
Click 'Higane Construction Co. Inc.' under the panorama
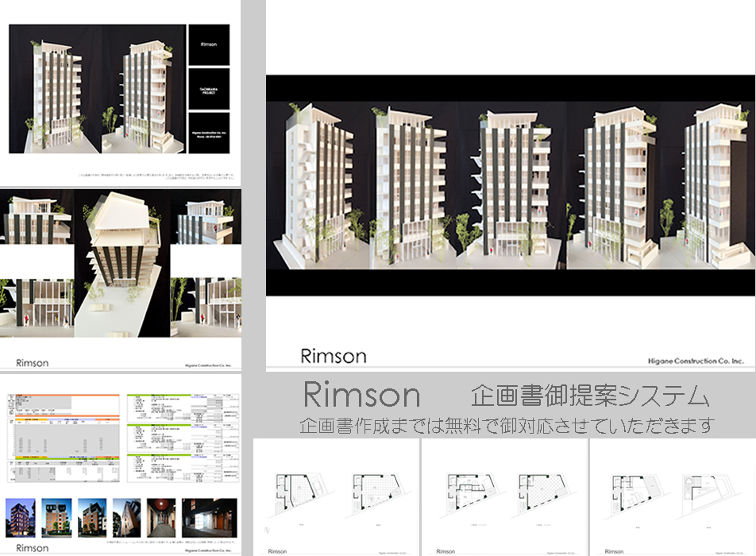pyautogui.click(x=696, y=361)
